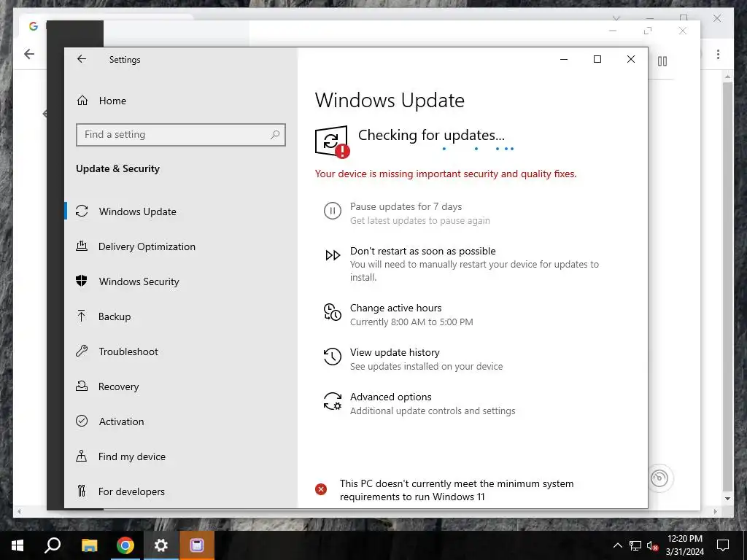Click the purple app icon on the taskbar
Image resolution: width=747 pixels, height=560 pixels.
197,545
